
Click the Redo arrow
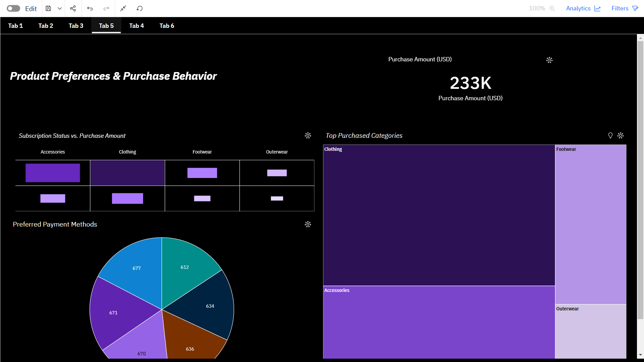point(106,8)
